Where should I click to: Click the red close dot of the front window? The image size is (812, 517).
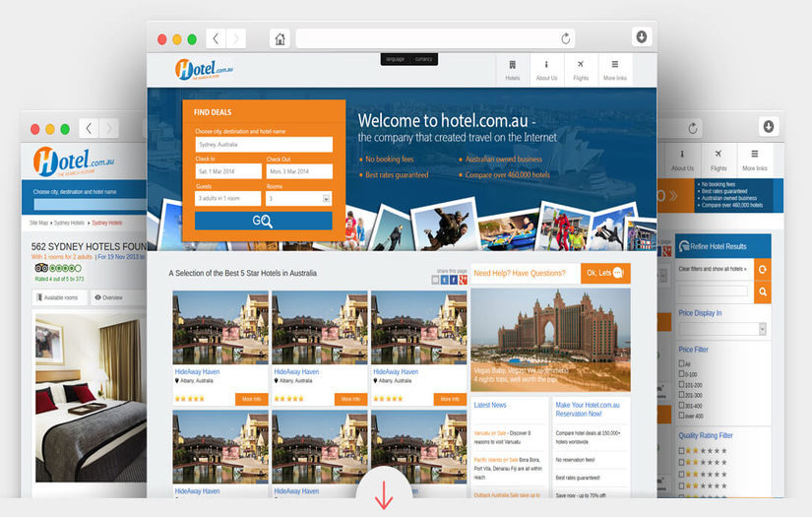coord(162,39)
